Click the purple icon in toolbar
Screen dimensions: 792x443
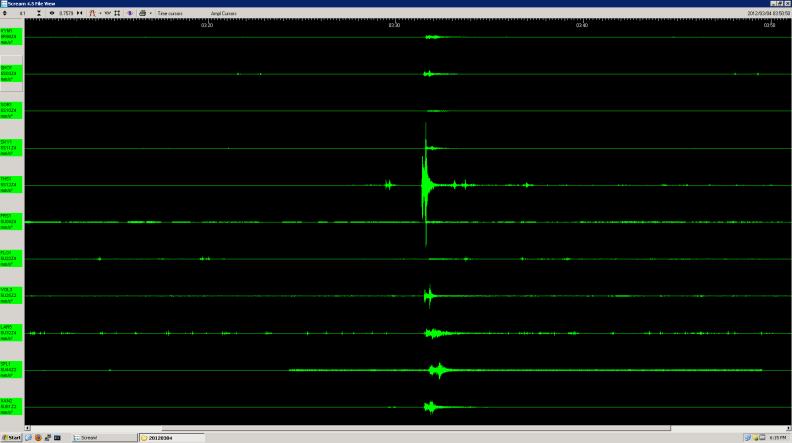(x=130, y=13)
